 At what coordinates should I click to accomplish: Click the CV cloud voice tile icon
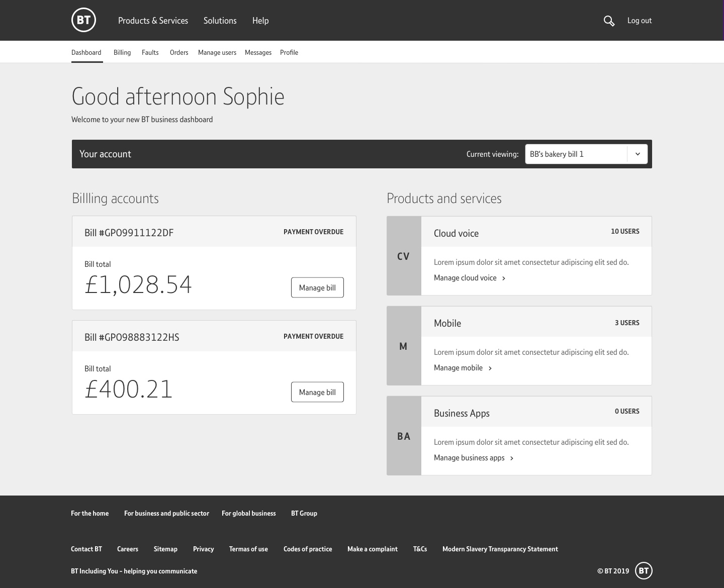404,256
